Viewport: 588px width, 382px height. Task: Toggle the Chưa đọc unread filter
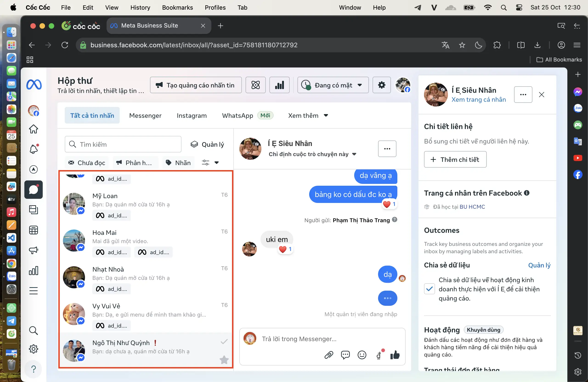tap(87, 163)
